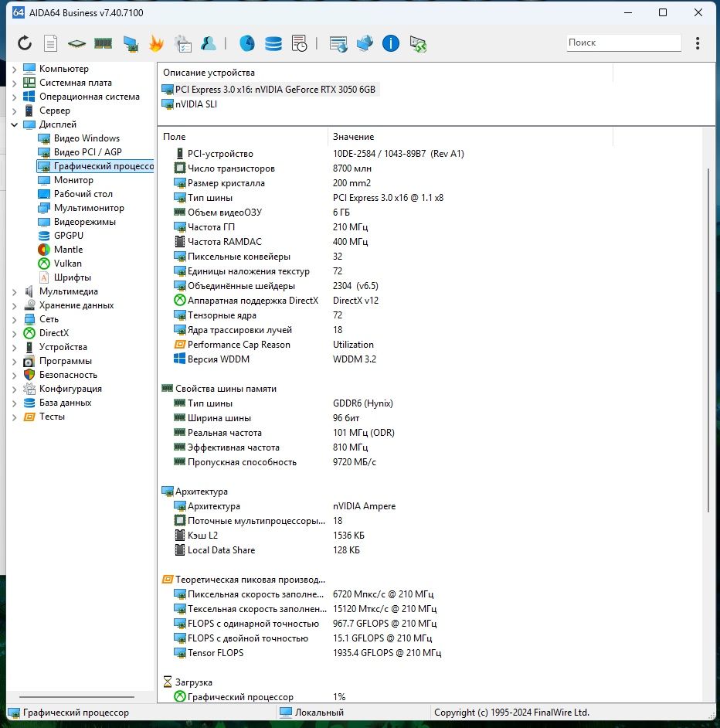Expand the Операционная система node arrow
Viewport: 720px width, 728px height.
pos(15,97)
